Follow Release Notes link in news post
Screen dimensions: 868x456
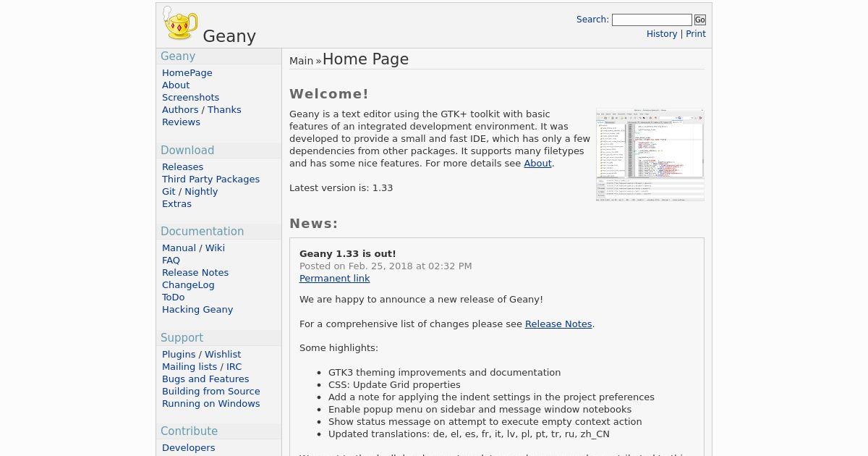(x=558, y=324)
